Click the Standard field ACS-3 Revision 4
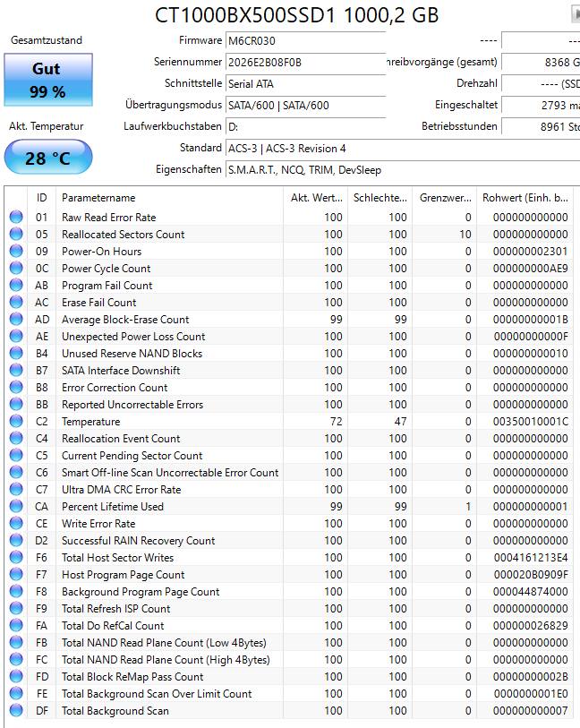 pyautogui.click(x=403, y=149)
